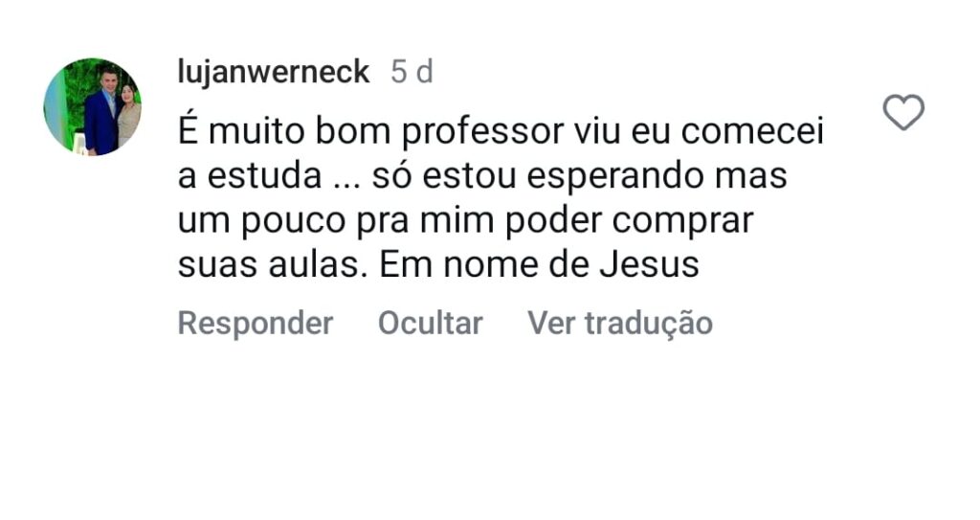Click the comment line starting "É muito bom"
Screen dimensions: 980x520
coord(501,132)
